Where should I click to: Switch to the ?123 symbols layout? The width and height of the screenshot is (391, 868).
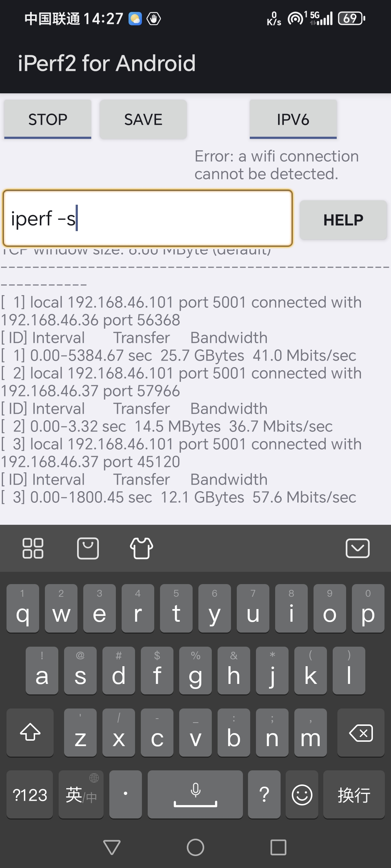click(30, 795)
